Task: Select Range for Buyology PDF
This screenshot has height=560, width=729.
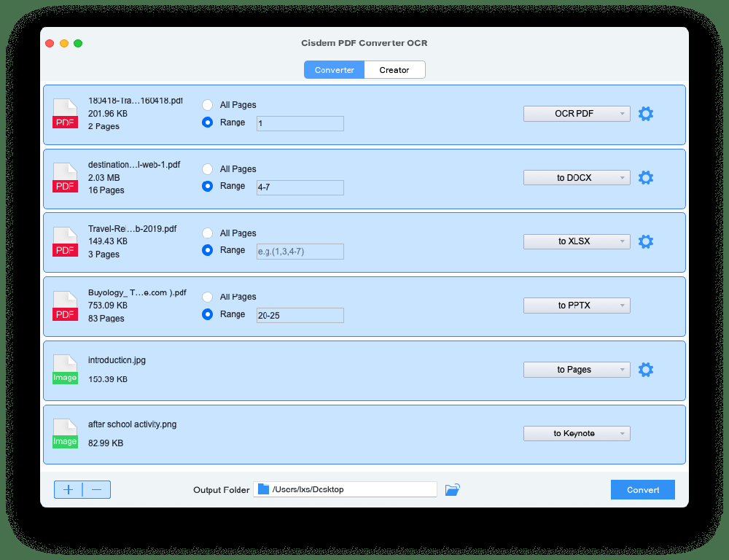Action: (207, 314)
